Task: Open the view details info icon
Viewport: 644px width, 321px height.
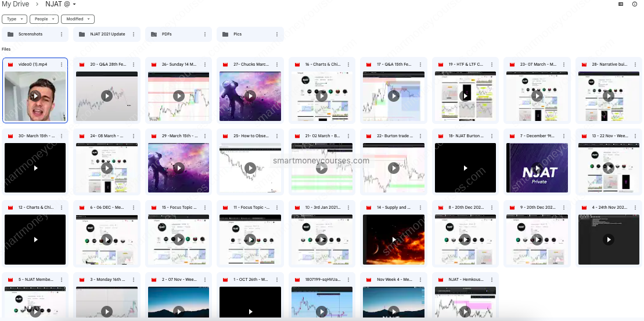Action: pyautogui.click(x=635, y=4)
